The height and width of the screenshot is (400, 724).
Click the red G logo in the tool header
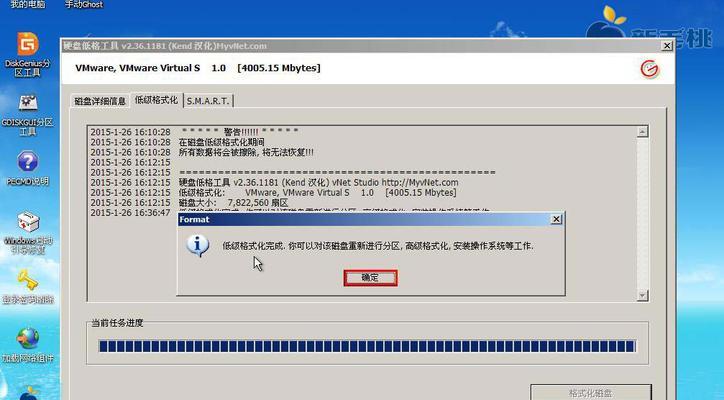[x=650, y=69]
